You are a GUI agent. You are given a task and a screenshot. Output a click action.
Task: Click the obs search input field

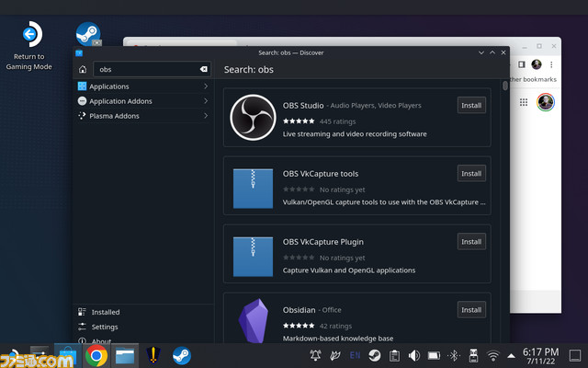point(152,70)
